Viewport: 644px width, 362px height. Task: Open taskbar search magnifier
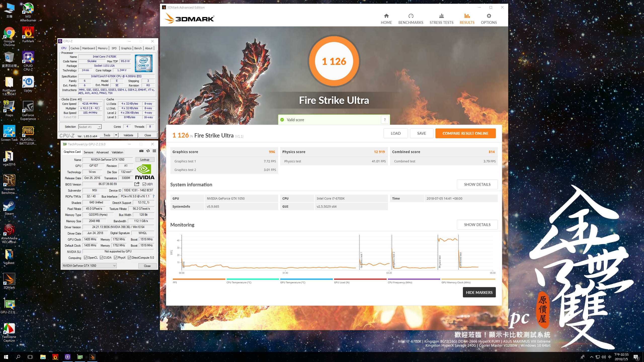[x=18, y=357]
